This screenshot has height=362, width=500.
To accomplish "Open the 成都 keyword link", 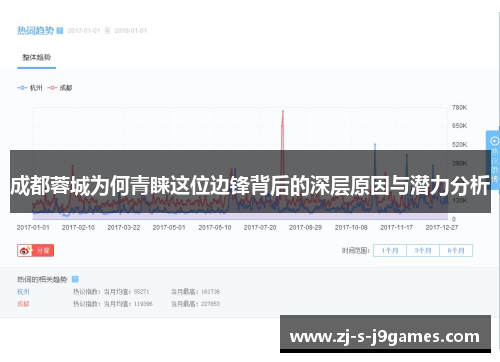I will 23,304.
